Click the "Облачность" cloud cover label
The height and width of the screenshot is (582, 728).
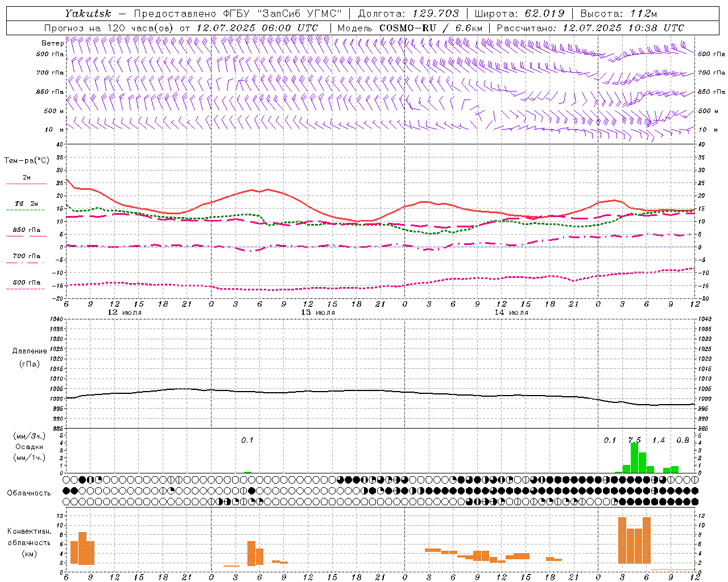(29, 493)
